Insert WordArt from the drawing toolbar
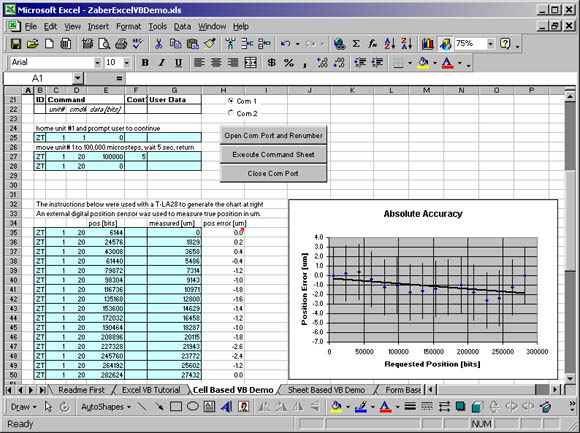Screen dimensions: 580x433 226,407
